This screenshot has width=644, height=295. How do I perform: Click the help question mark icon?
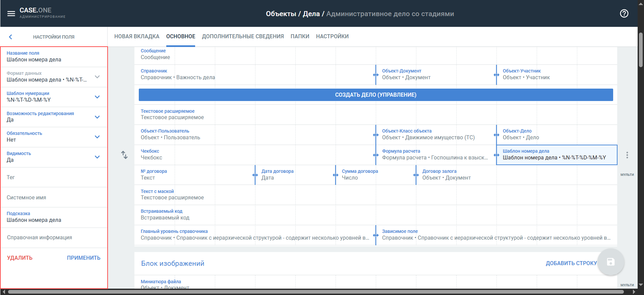(x=624, y=13)
